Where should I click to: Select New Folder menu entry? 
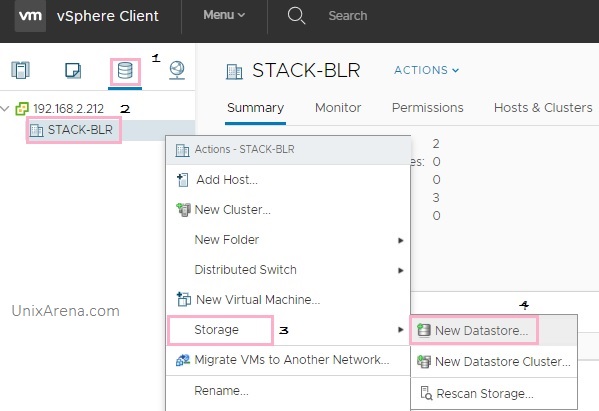point(288,240)
